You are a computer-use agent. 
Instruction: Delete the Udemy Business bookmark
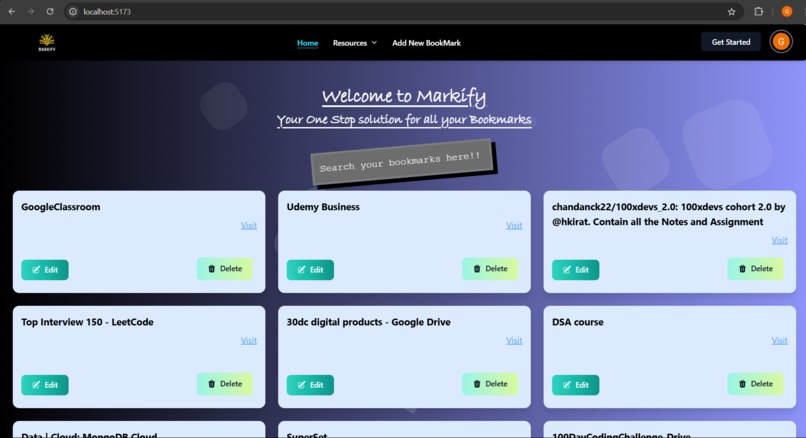click(490, 269)
